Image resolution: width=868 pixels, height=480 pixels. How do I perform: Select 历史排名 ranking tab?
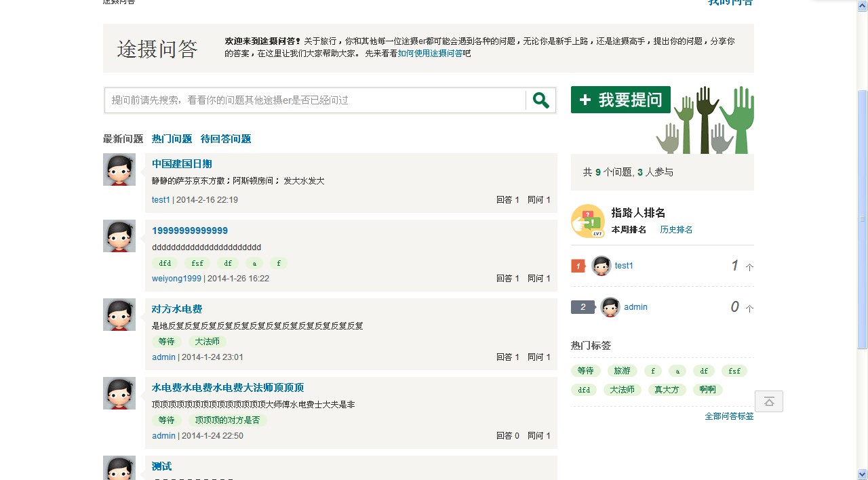[676, 230]
